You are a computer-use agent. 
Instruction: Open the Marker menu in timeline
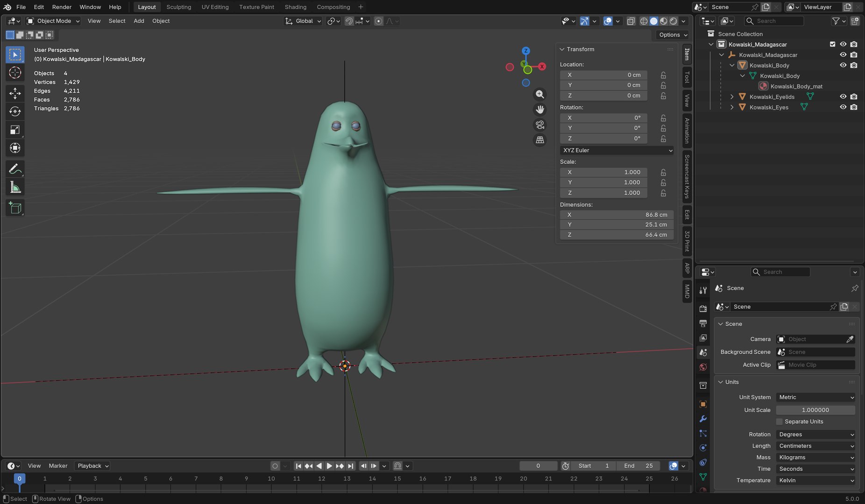58,466
